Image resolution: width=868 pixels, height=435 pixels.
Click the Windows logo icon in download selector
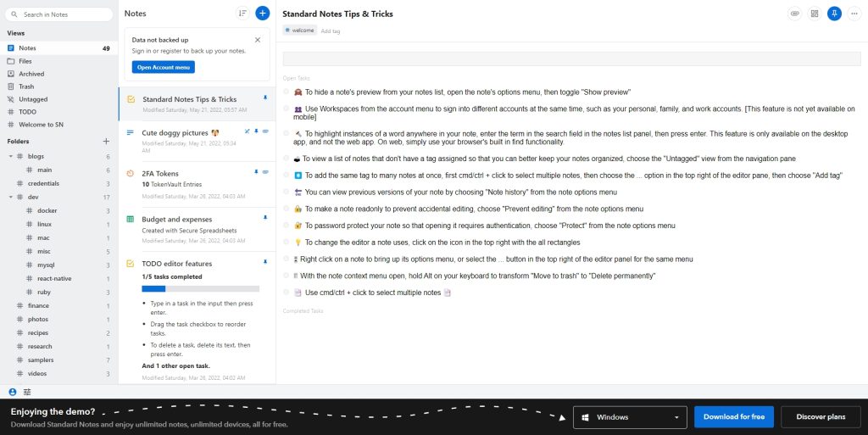point(585,417)
